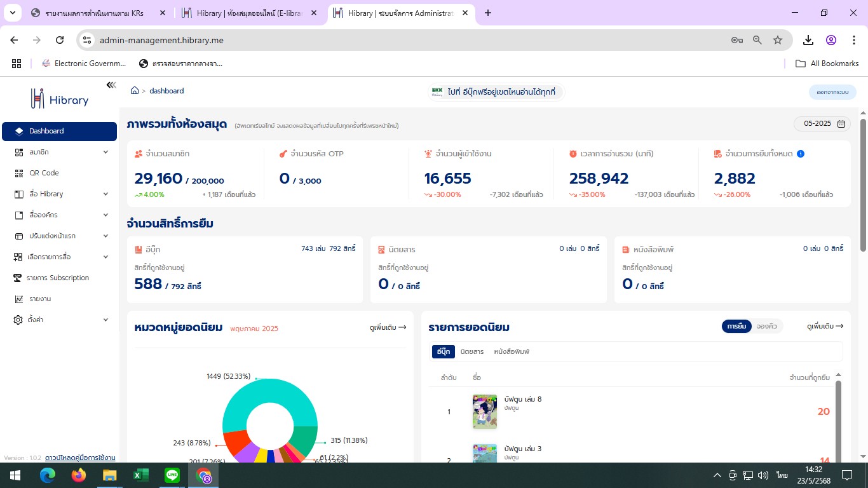
Task: Switch to the Hibrary ห้องสมุดออนไลน์ E-library tab
Action: point(250,13)
